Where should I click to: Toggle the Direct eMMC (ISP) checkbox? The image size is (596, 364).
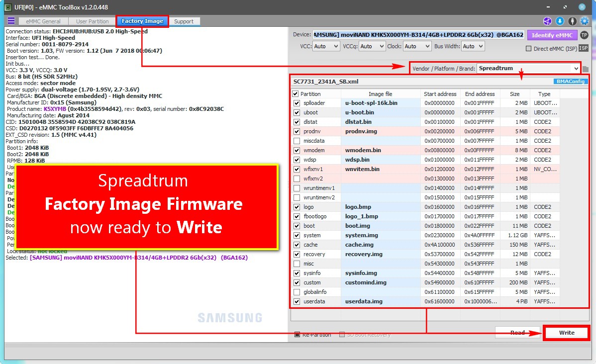click(528, 49)
